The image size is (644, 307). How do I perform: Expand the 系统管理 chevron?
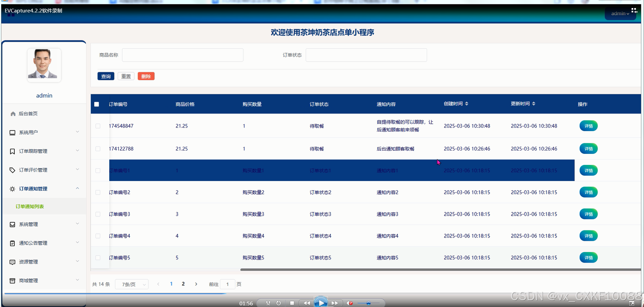77,224
